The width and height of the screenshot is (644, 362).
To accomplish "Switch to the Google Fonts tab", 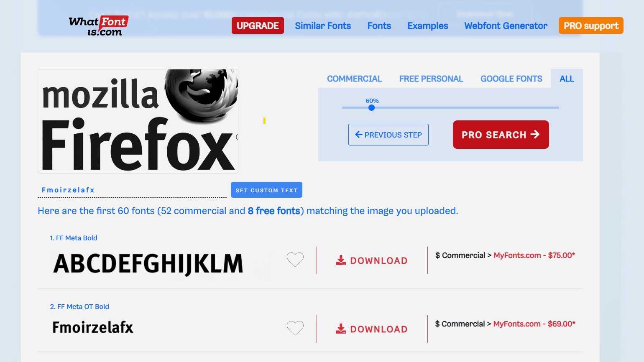I will tap(511, 79).
